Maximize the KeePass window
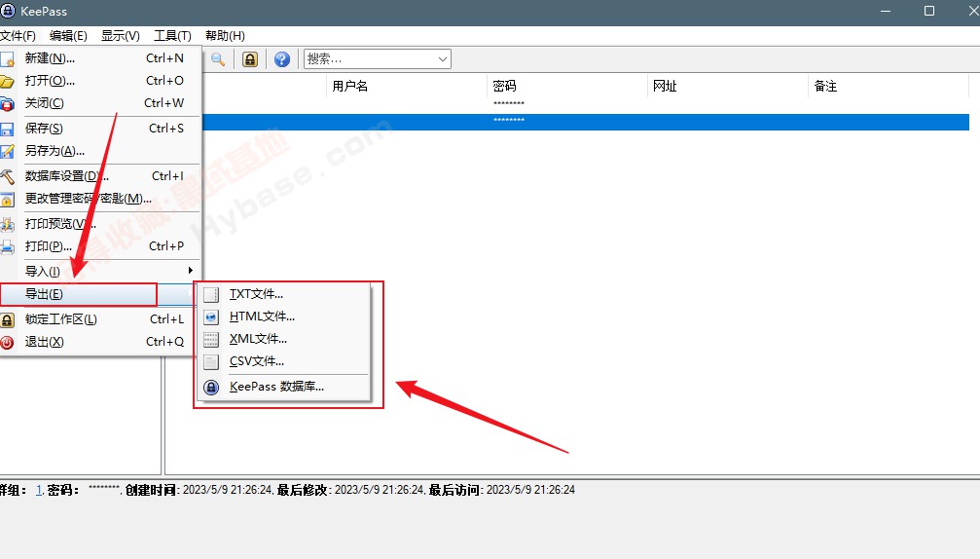The height and width of the screenshot is (559, 980). (929, 11)
